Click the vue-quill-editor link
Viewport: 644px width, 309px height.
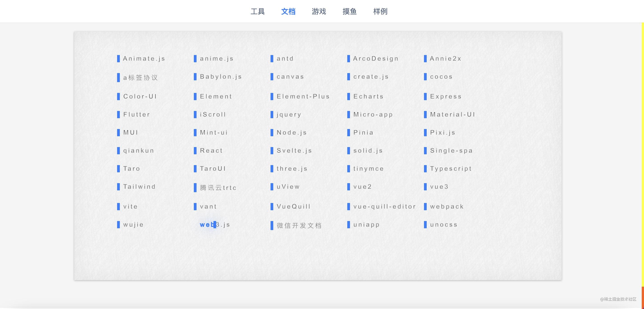pyautogui.click(x=385, y=207)
